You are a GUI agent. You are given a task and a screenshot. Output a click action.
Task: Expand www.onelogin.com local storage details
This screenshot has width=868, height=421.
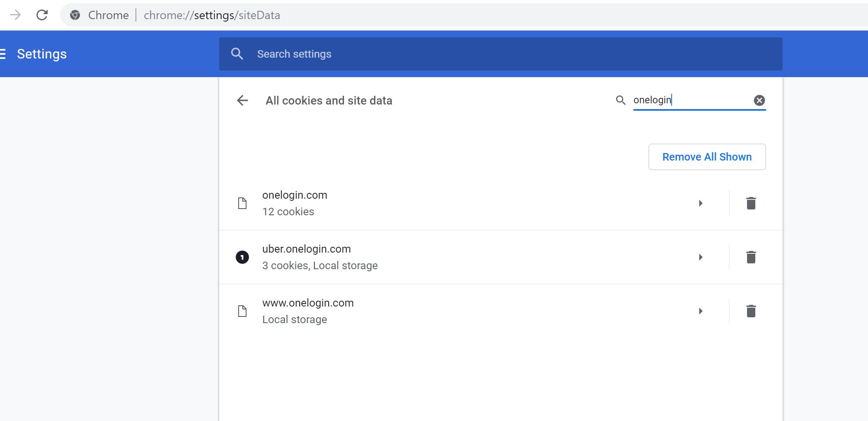click(x=701, y=311)
